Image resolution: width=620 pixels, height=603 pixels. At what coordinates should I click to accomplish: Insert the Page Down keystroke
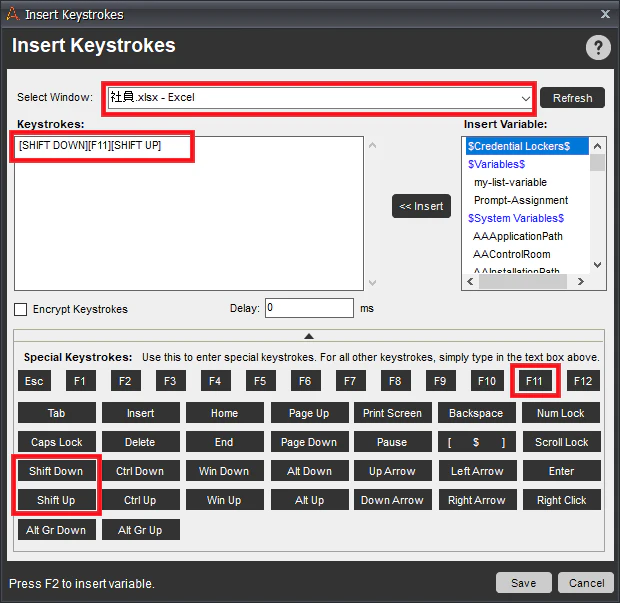[310, 442]
